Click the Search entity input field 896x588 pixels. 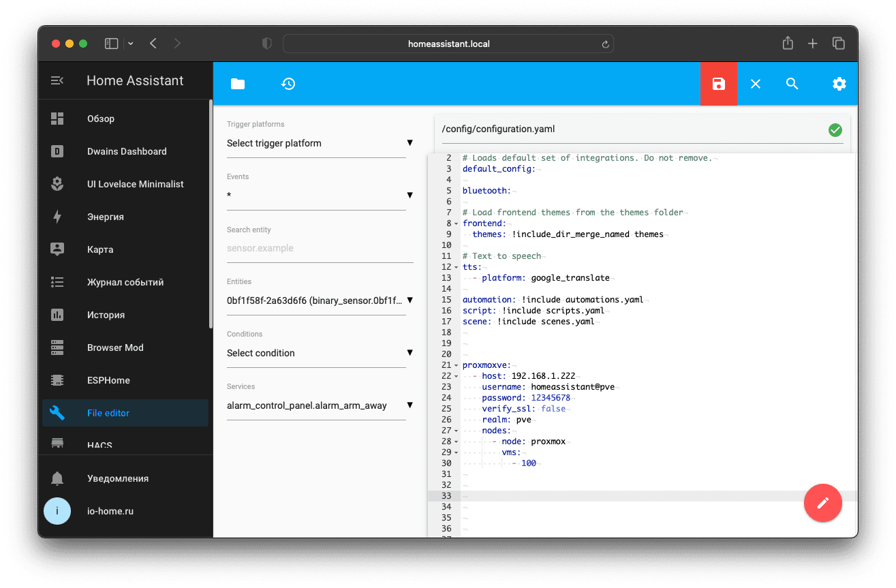[320, 249]
